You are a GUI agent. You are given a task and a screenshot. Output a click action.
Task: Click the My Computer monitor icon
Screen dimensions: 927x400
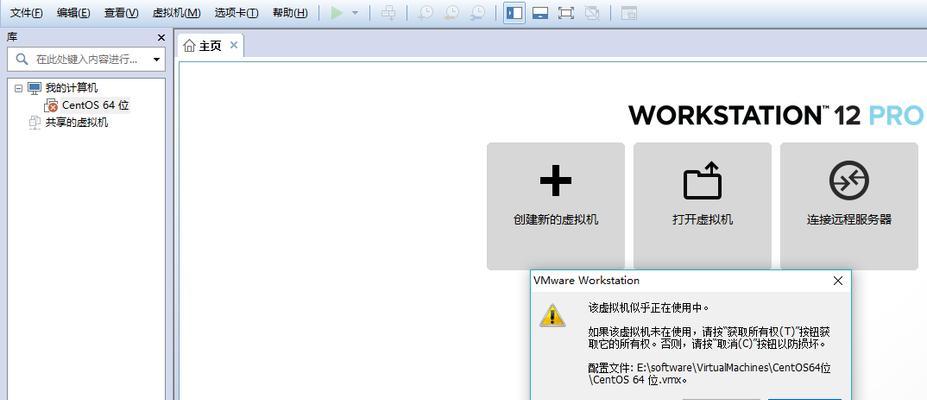[x=35, y=88]
